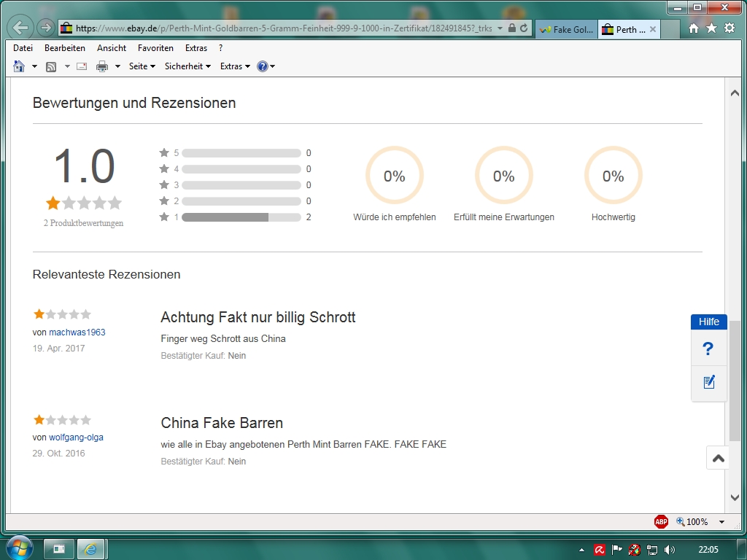This screenshot has height=560, width=747.
Task: Click the scrollbar up arrow
Action: pyautogui.click(x=735, y=93)
